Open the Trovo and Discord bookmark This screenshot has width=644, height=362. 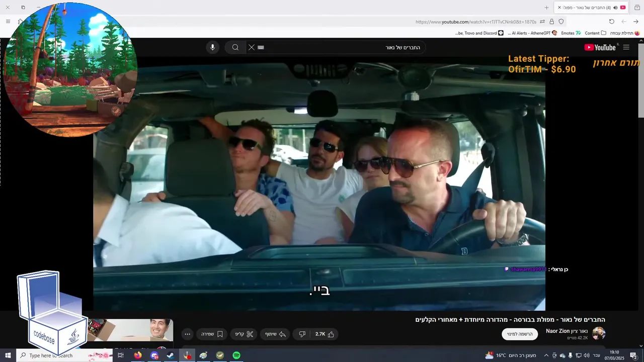pyautogui.click(x=479, y=33)
